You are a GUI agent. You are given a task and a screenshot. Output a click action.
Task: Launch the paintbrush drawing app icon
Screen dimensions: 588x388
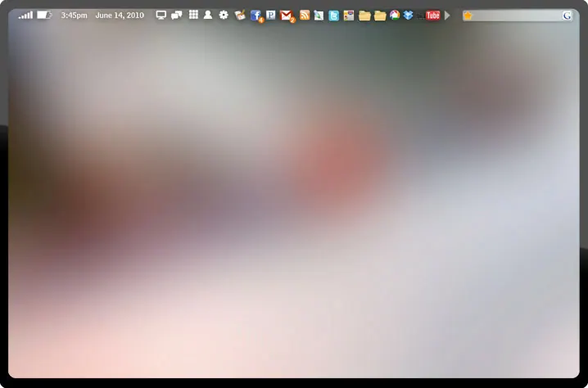(x=240, y=15)
